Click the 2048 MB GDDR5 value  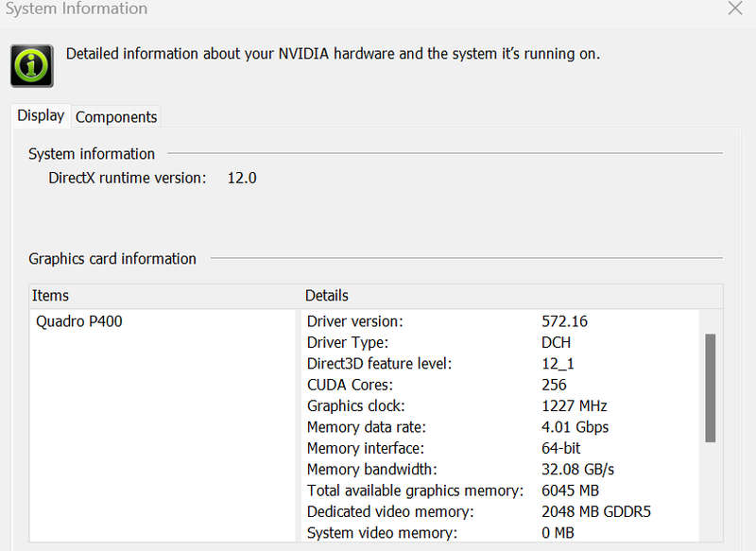596,511
